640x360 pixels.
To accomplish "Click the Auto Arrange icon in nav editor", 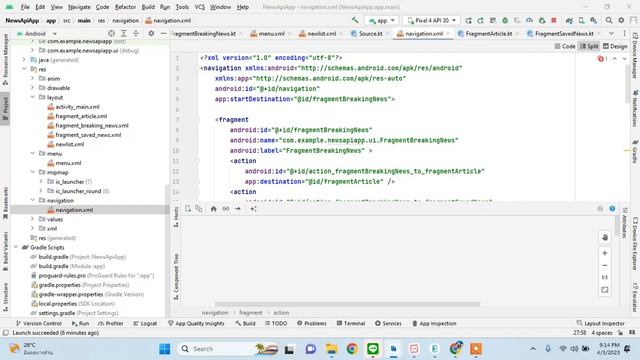I will click(253, 209).
